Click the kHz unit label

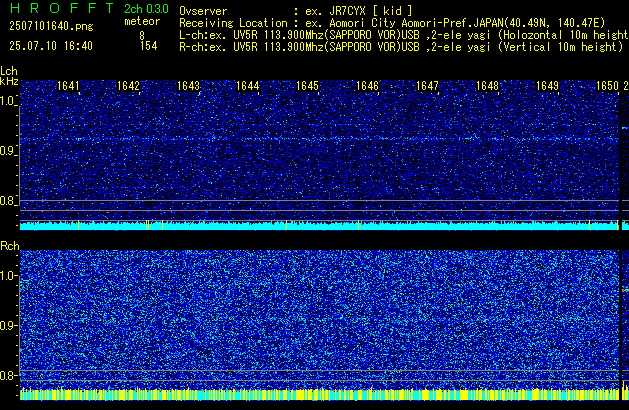pyautogui.click(x=9, y=81)
